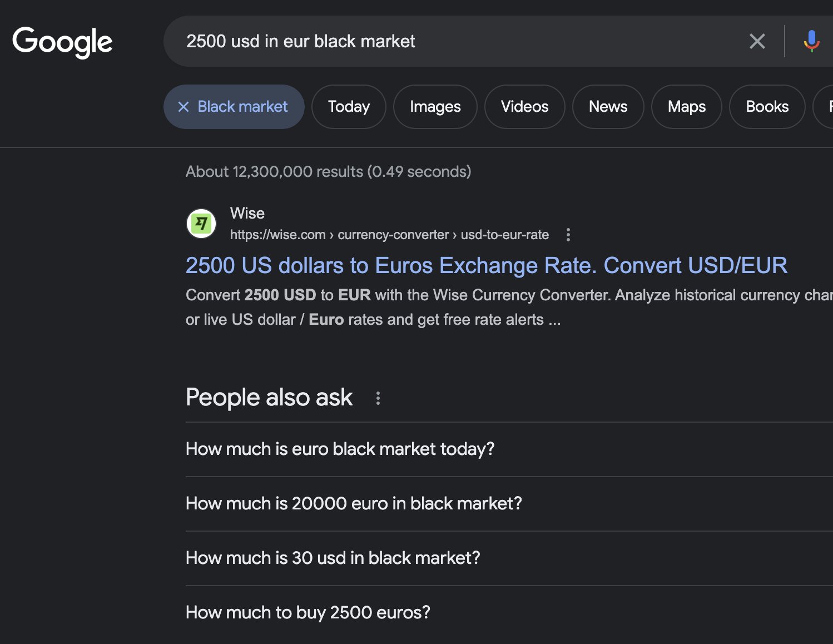833x644 pixels.
Task: Expand How much to buy 2500 euros
Action: click(509, 613)
